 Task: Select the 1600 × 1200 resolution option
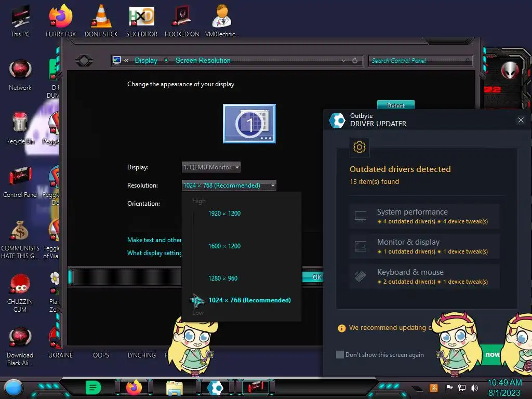click(224, 246)
